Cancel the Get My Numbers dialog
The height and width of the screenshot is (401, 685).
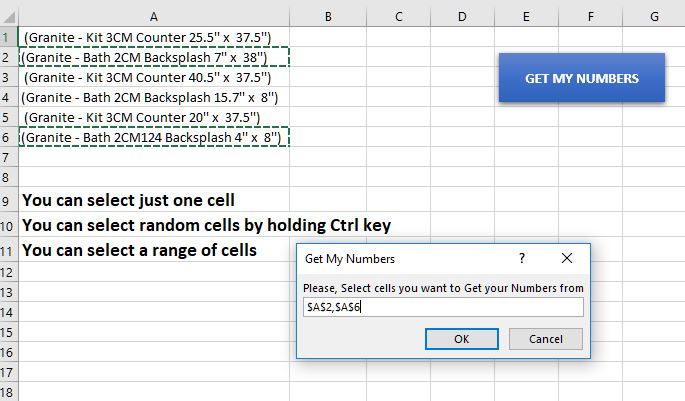pyautogui.click(x=546, y=339)
